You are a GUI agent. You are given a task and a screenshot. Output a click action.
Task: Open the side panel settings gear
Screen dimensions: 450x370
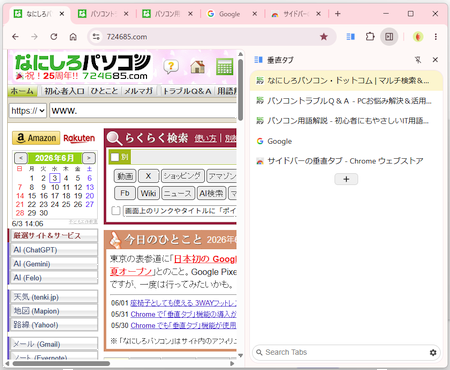[x=433, y=352]
